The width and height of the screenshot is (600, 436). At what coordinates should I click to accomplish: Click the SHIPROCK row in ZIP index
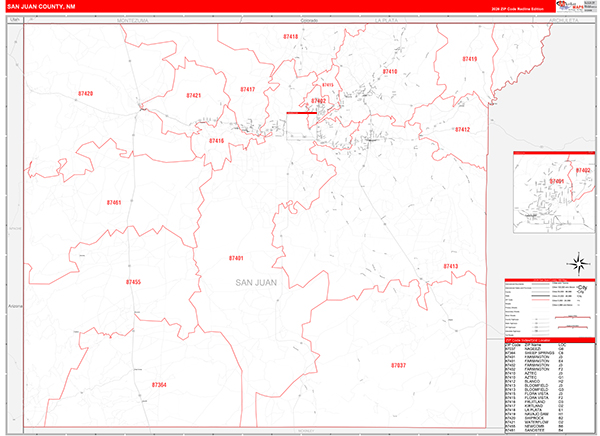click(535, 418)
